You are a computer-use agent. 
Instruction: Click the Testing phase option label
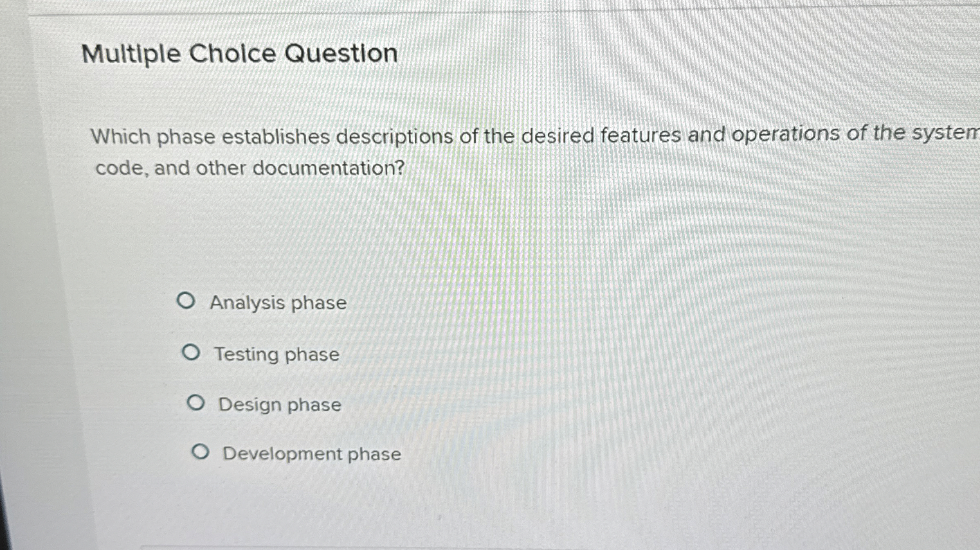coord(277,354)
